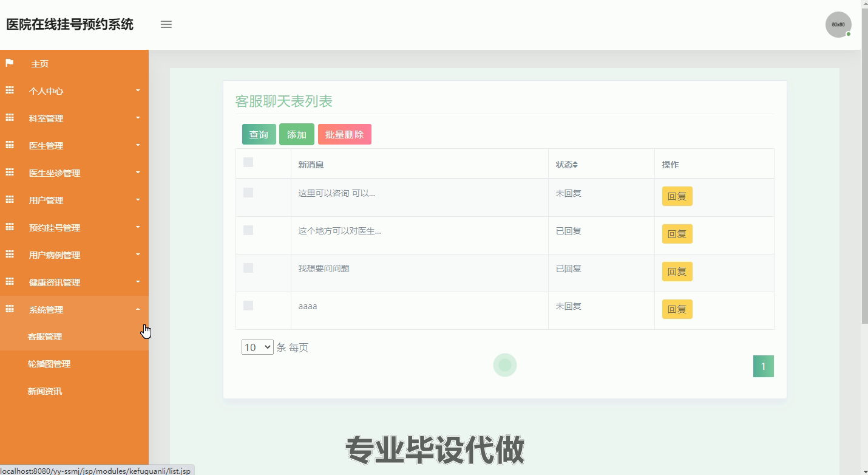This screenshot has height=475, width=868.
Task: Collapse 系统管理 menu arrow
Action: point(138,309)
